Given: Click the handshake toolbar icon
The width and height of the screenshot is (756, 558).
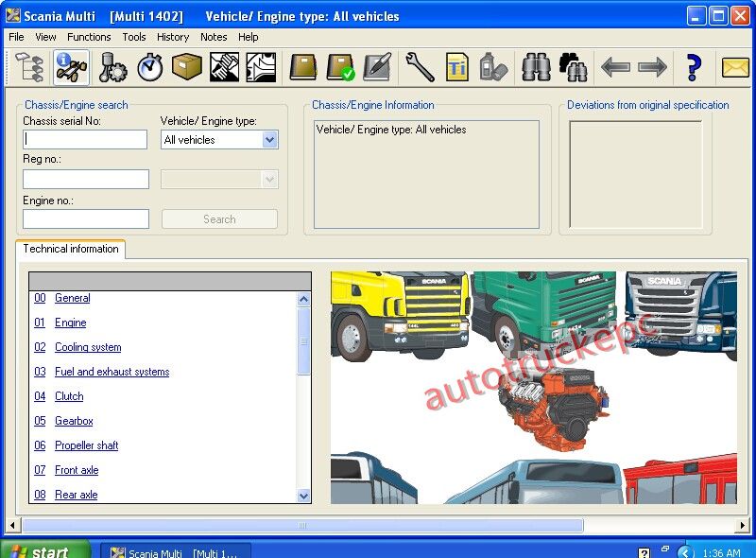Looking at the screenshot, I should [x=224, y=67].
